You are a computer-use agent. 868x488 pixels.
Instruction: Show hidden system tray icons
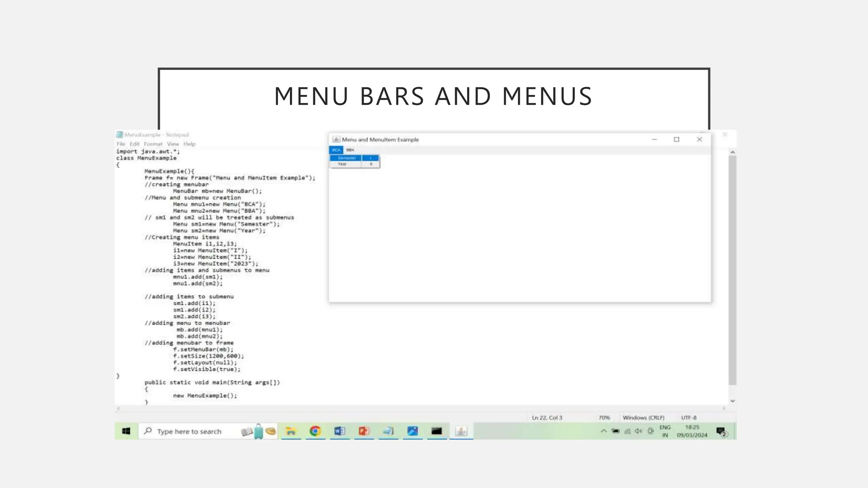click(604, 431)
